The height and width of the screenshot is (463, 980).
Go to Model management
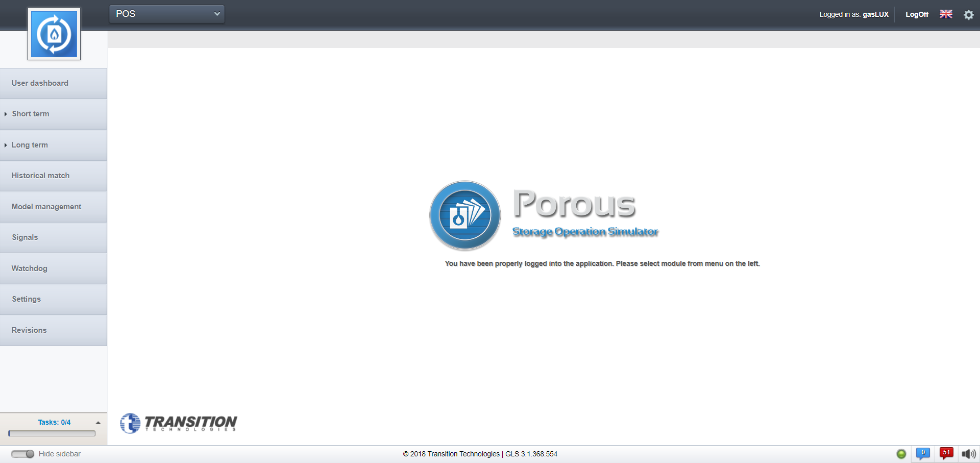[46, 207]
